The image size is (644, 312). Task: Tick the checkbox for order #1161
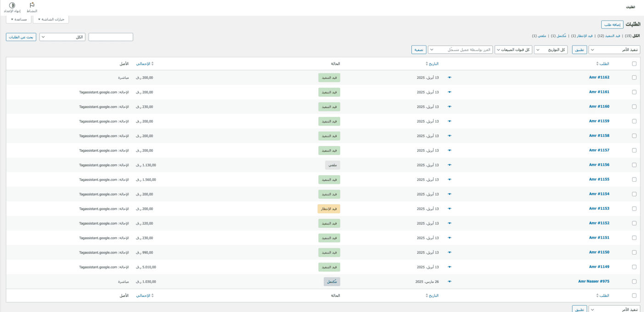634,92
